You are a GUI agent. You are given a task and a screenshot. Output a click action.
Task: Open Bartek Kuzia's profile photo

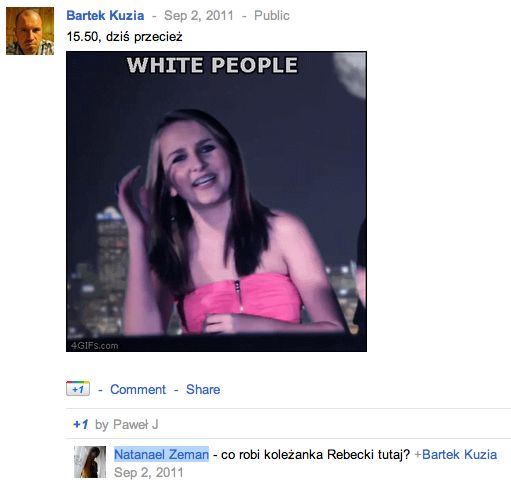point(30,31)
